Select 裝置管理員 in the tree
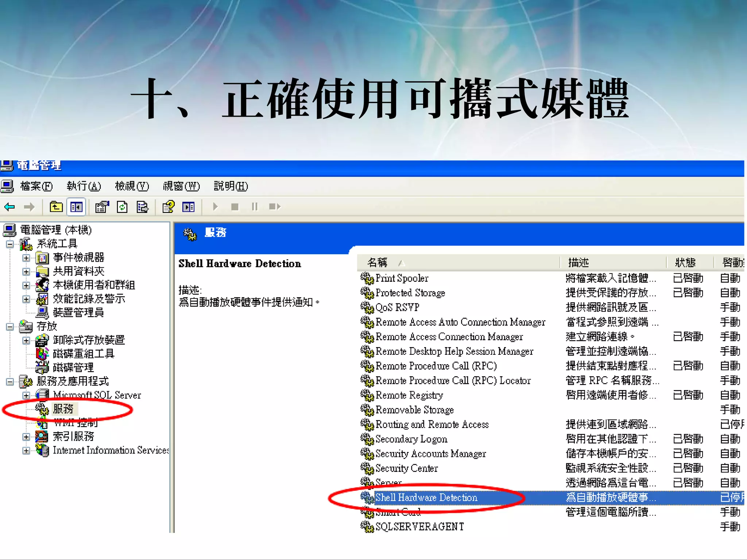This screenshot has width=747, height=560. tap(78, 312)
